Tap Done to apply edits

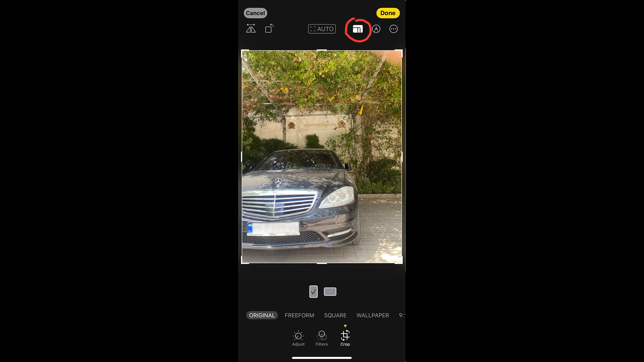[x=387, y=13]
